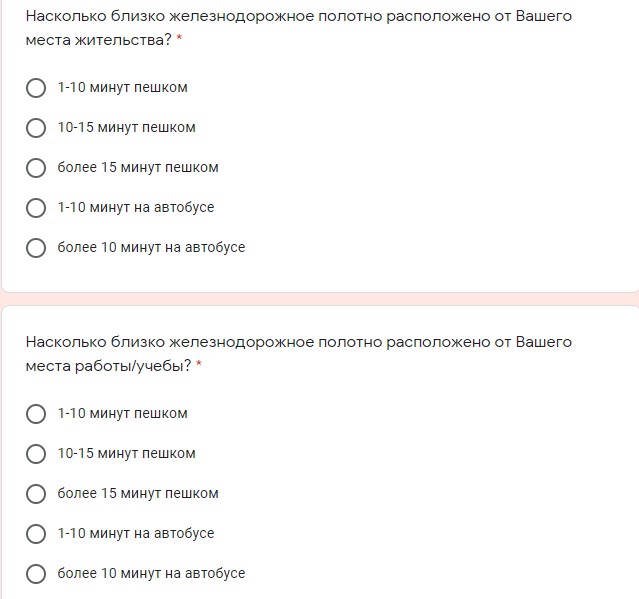
Task: Click 'более 15 минут пешком' label text under места работы/учебы
Action: (138, 493)
